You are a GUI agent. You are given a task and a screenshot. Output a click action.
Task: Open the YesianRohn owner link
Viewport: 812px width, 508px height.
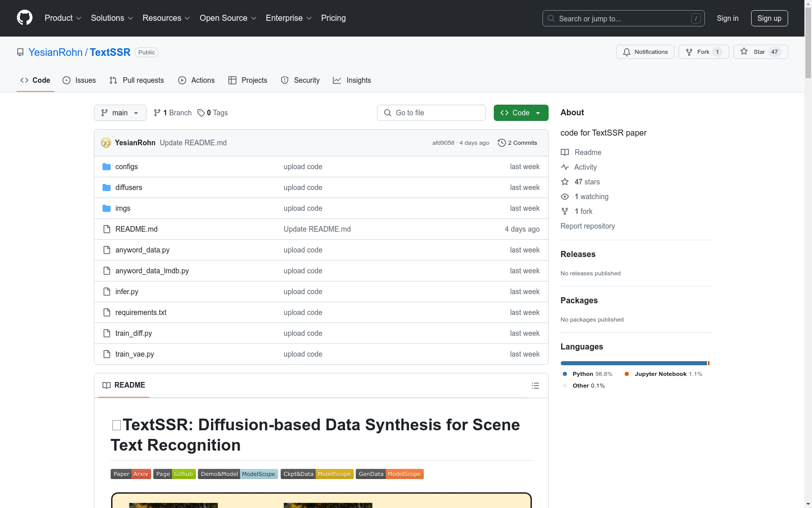pyautogui.click(x=55, y=52)
